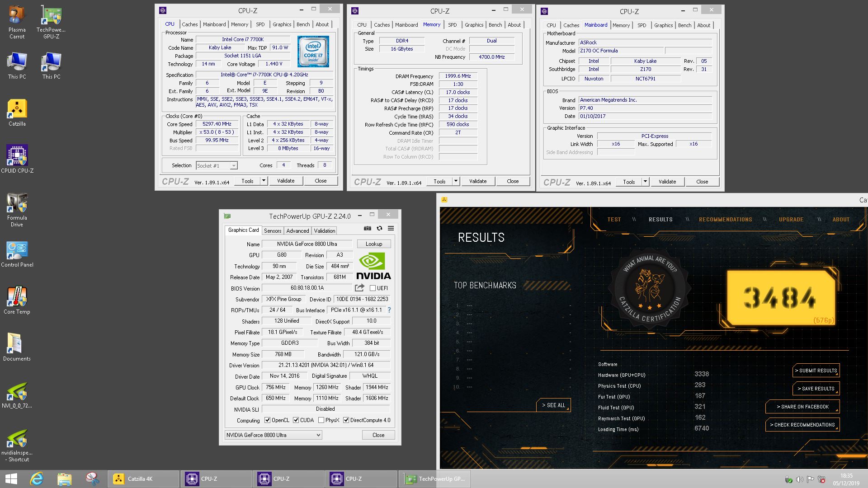The image size is (868, 488).
Task: Click CHECK RECOMMENDATIONS in Catzilla
Action: pos(802,425)
